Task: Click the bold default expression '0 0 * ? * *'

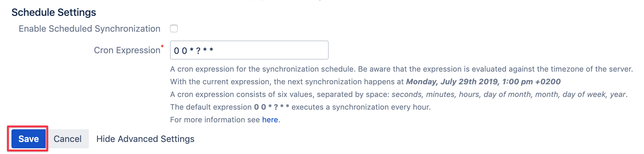Action: pos(271,107)
